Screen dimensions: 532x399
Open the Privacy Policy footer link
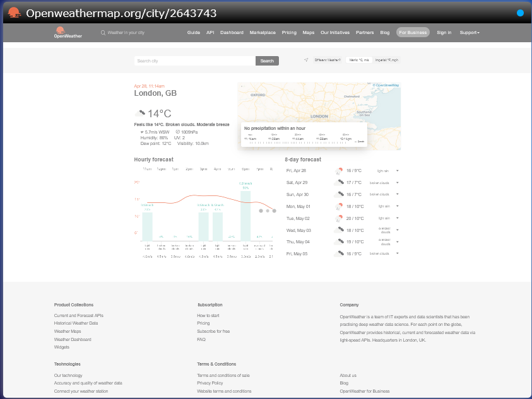click(210, 383)
